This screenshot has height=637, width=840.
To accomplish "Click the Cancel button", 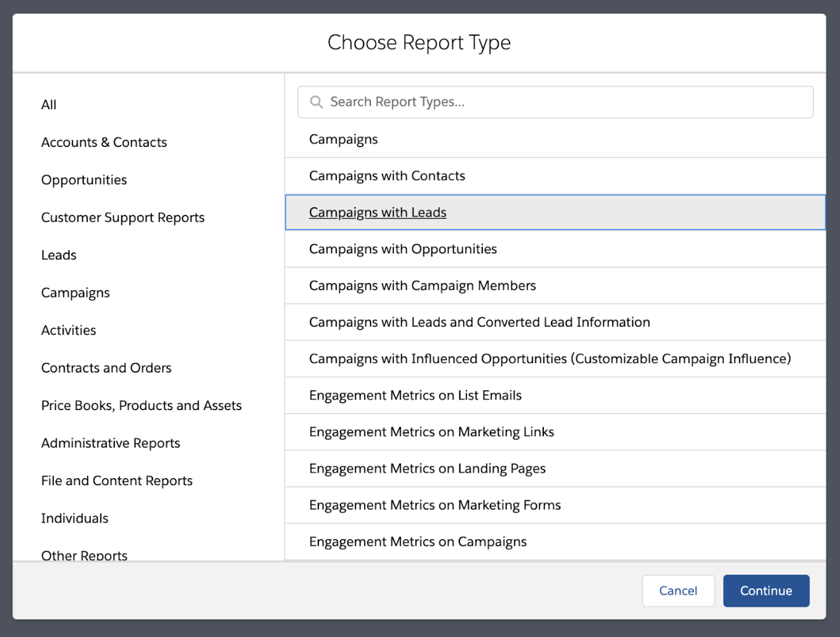I will (x=679, y=591).
